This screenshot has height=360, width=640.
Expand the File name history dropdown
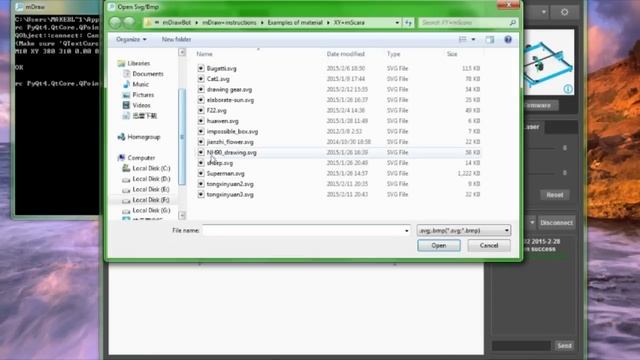pos(407,231)
